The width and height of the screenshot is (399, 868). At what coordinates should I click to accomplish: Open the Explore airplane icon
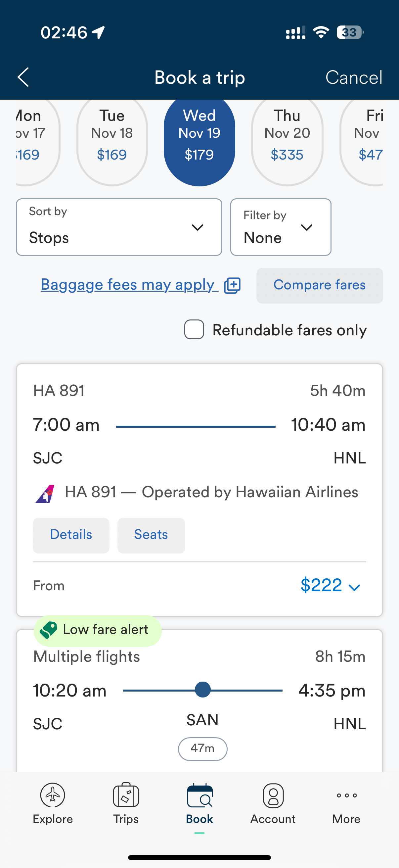(x=53, y=795)
